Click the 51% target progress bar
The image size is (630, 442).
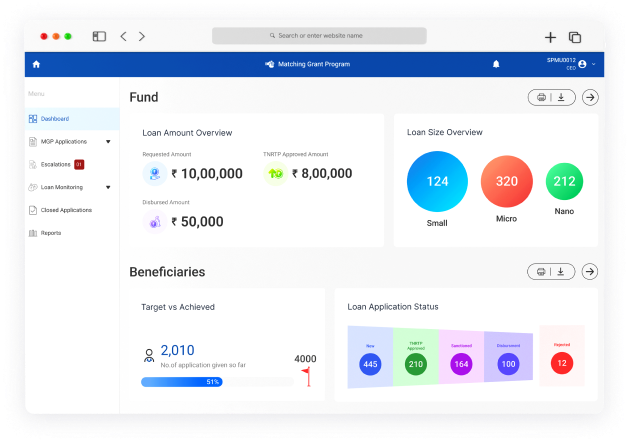pyautogui.click(x=182, y=382)
